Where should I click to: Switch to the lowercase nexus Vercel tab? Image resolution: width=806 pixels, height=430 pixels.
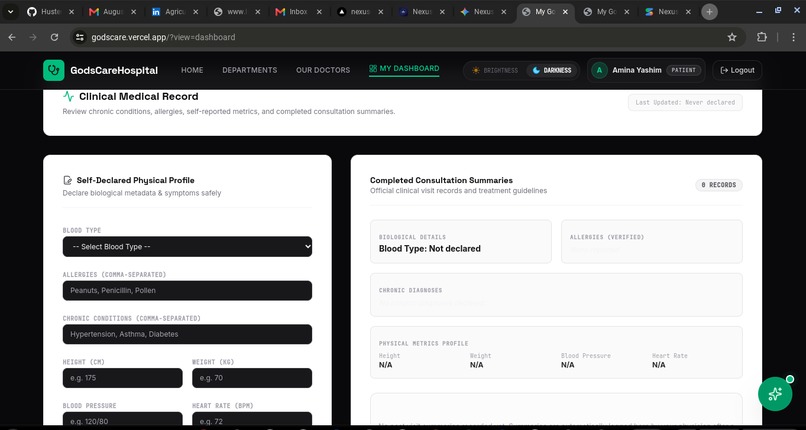click(x=360, y=12)
